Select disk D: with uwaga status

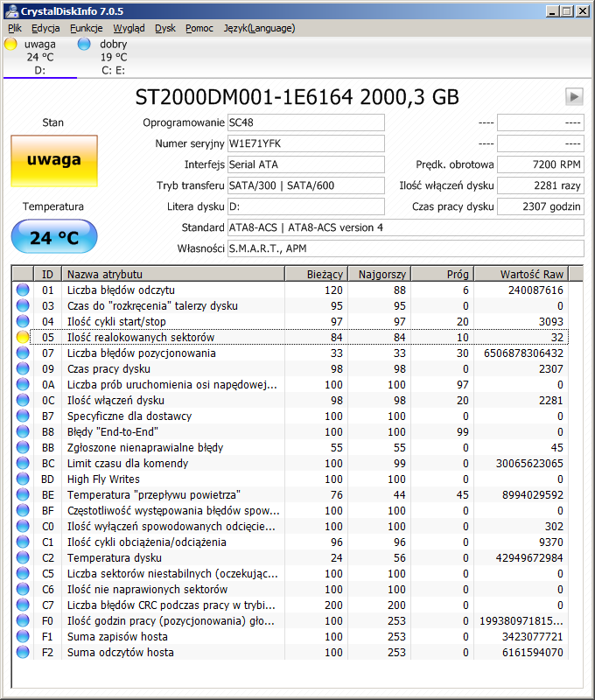[39, 57]
